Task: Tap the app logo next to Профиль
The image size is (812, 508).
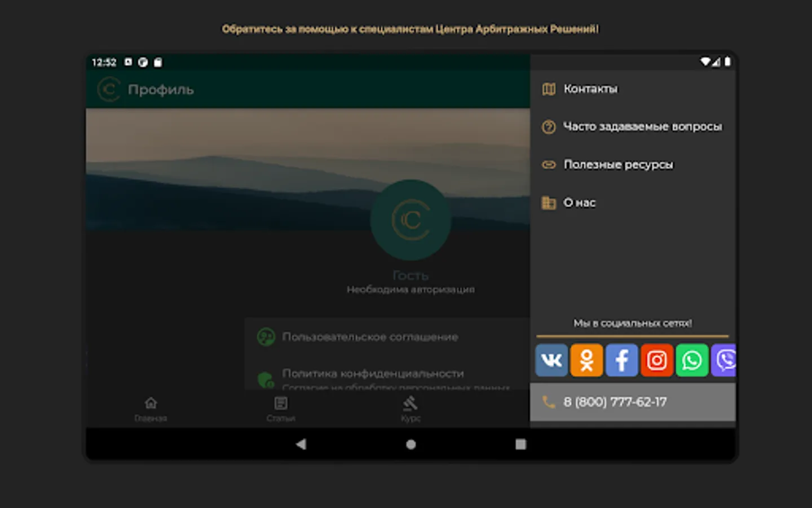Action: [x=109, y=89]
